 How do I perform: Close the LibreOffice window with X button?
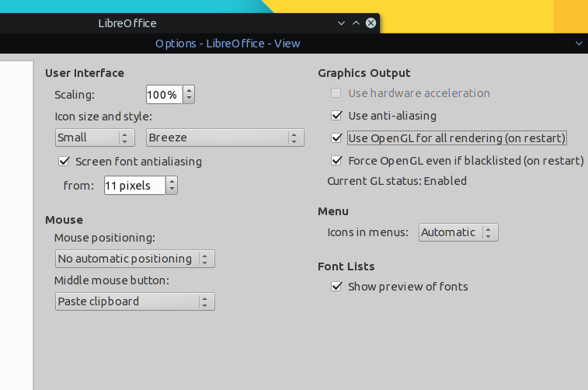371,23
